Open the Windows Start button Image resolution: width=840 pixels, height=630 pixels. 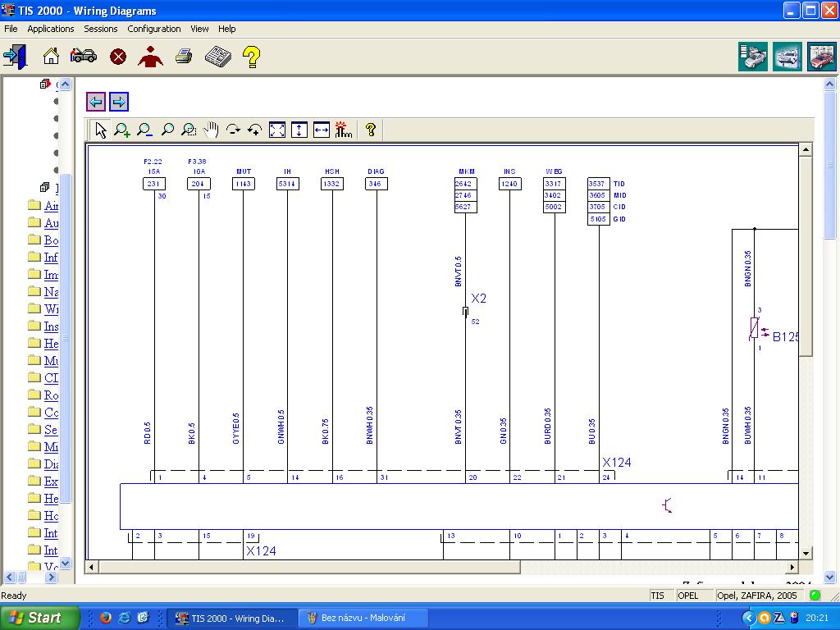click(x=39, y=618)
